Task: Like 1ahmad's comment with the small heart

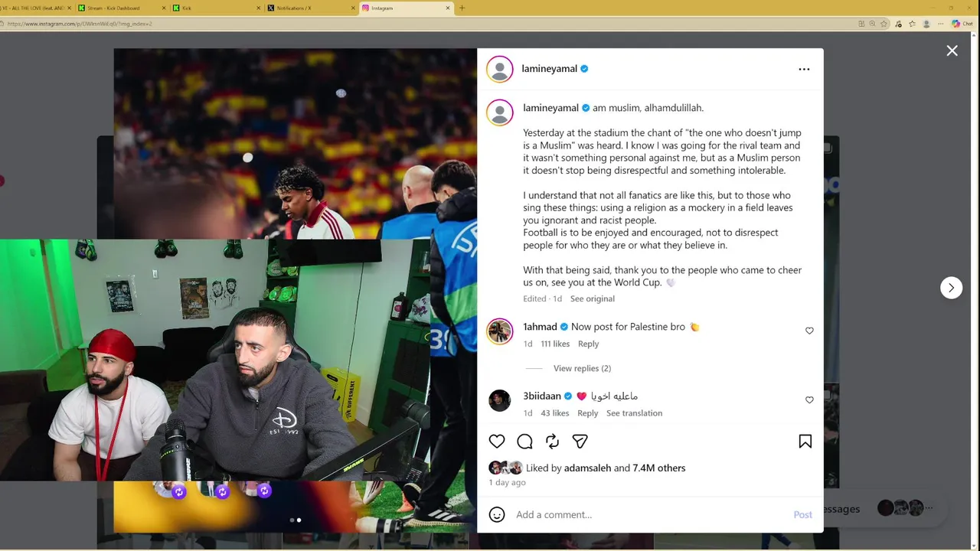Action: coord(809,331)
